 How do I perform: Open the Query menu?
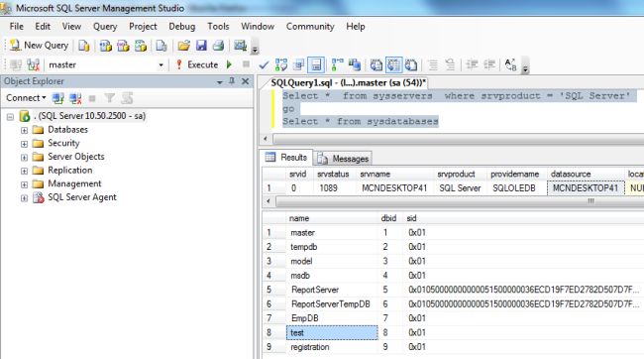click(x=105, y=27)
